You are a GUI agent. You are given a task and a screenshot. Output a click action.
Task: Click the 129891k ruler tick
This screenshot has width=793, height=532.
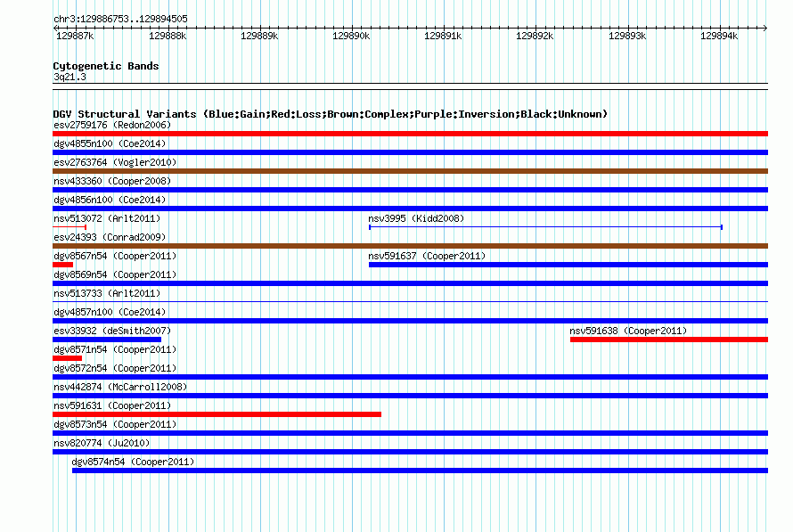[x=443, y=36]
